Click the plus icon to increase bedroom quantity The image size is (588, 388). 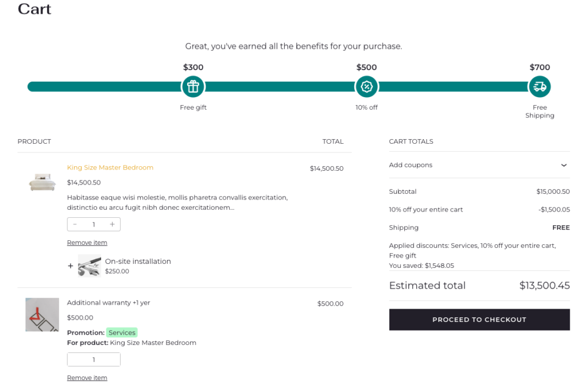pos(112,224)
